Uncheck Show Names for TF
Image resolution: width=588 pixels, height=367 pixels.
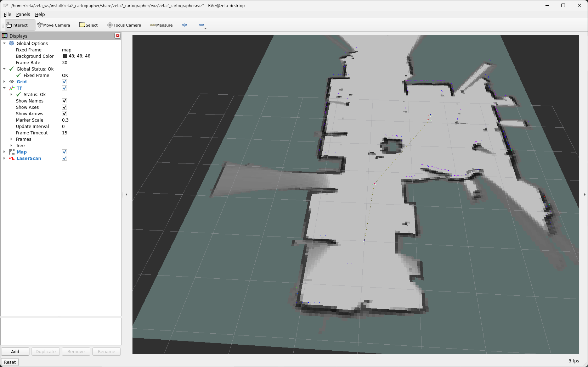64,101
